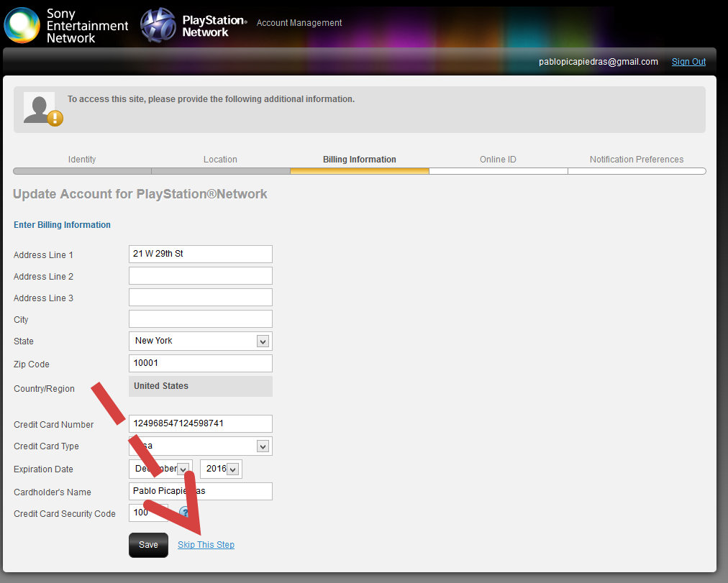Viewport: 728px width, 583px height.
Task: Expand the expiration year dropdown
Action: click(x=220, y=469)
